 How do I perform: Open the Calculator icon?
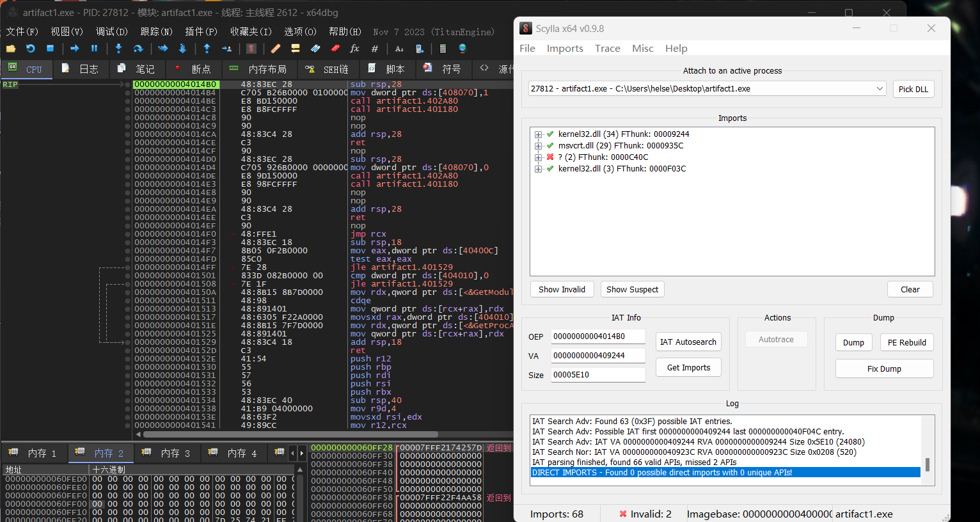(x=443, y=49)
